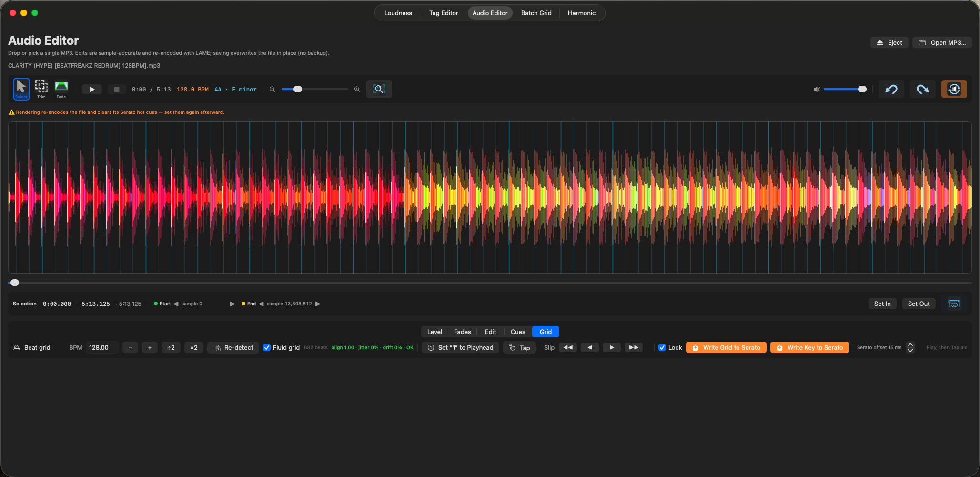The image size is (980, 477).
Task: Slip grid far left double arrow
Action: point(568,347)
